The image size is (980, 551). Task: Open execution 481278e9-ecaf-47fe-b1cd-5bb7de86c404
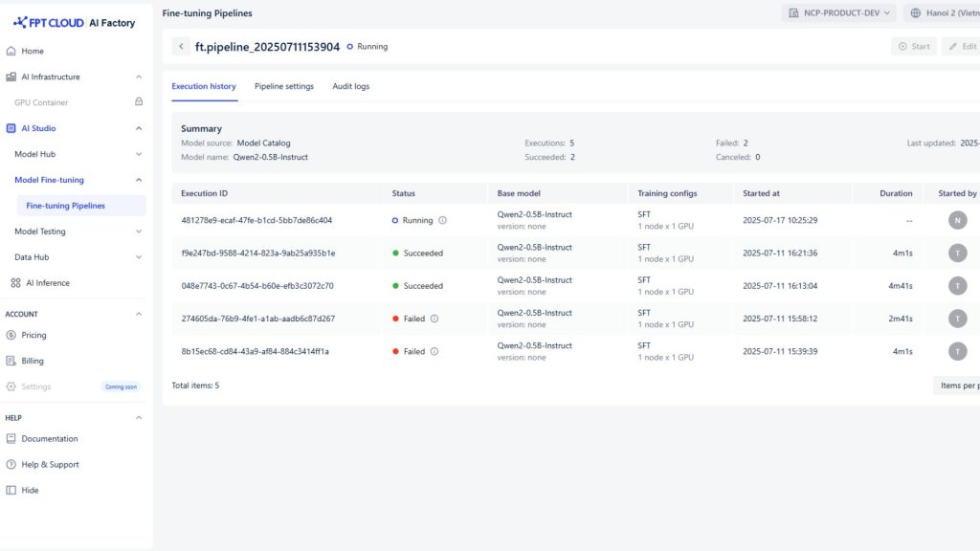point(256,220)
